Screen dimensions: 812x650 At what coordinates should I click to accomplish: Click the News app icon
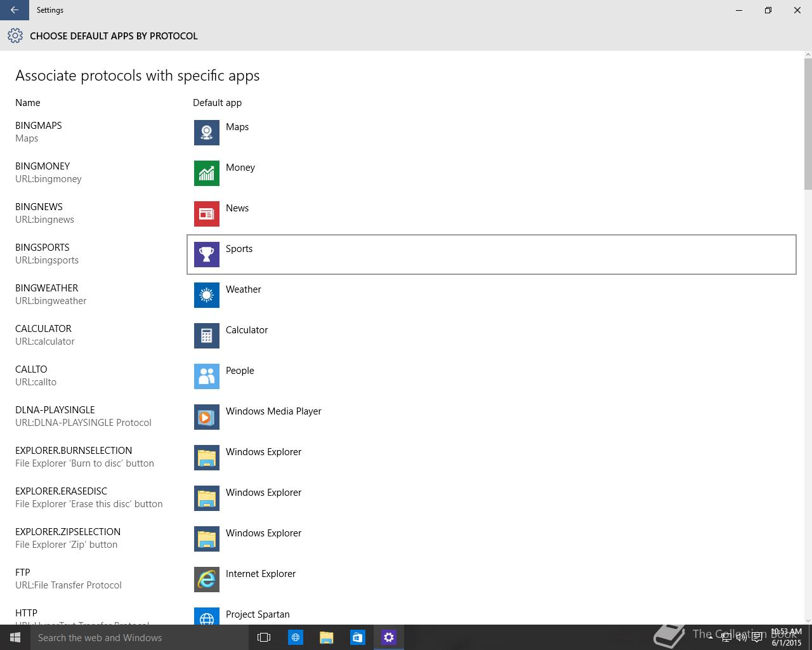point(207,214)
